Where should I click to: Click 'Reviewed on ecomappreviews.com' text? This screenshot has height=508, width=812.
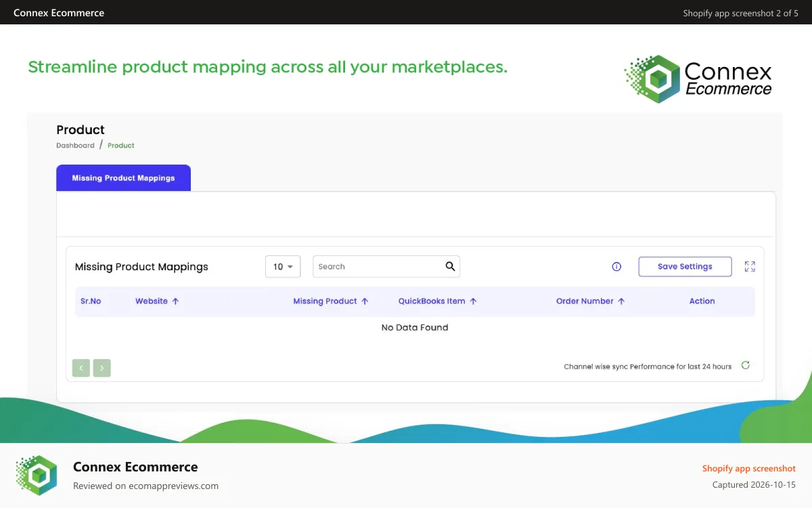point(145,486)
